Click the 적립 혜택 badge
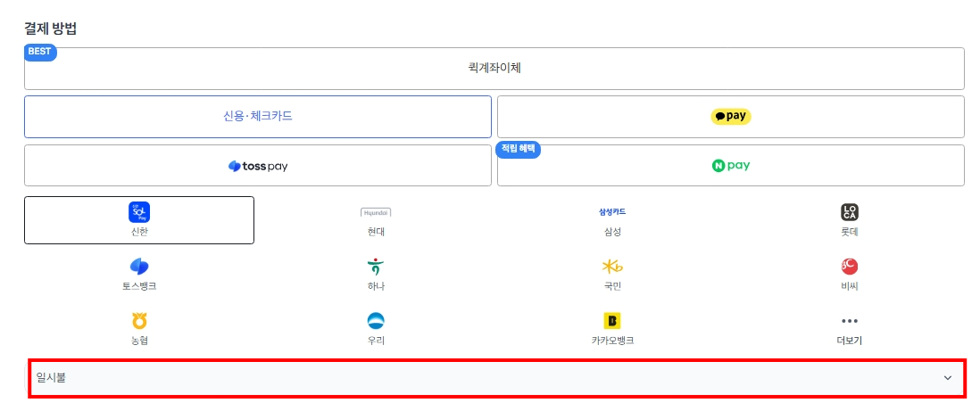Screen dimensions: 980x403 [x=519, y=149]
